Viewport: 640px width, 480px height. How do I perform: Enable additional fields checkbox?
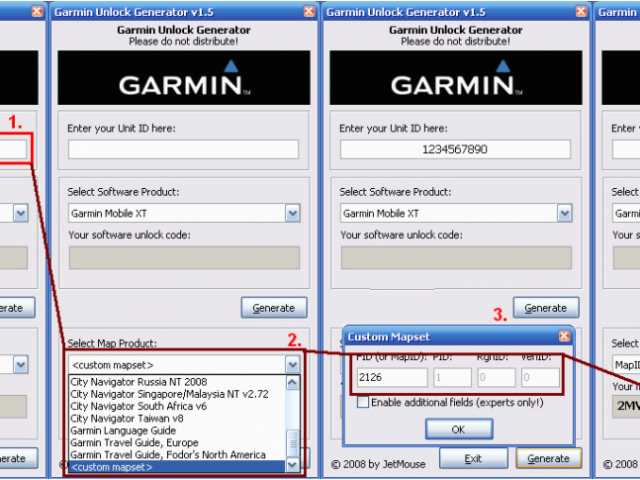pos(362,402)
